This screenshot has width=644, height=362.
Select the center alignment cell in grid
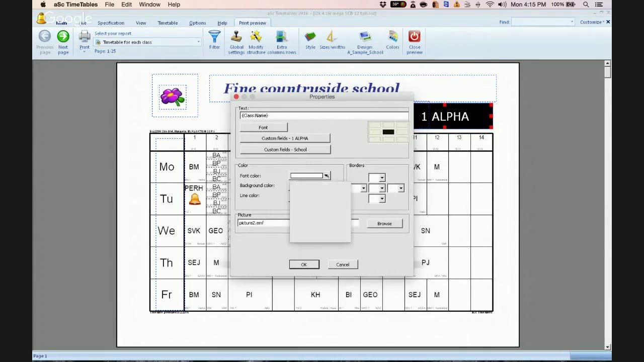click(388, 132)
